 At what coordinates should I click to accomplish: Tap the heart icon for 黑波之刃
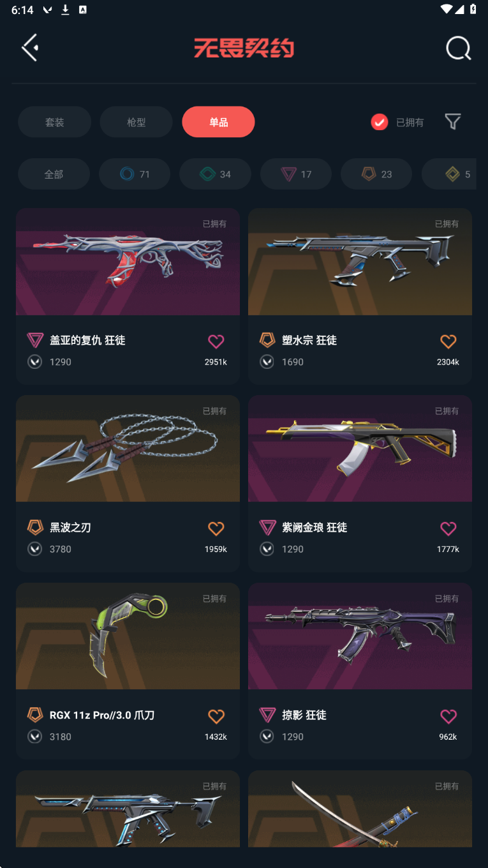pos(216,528)
